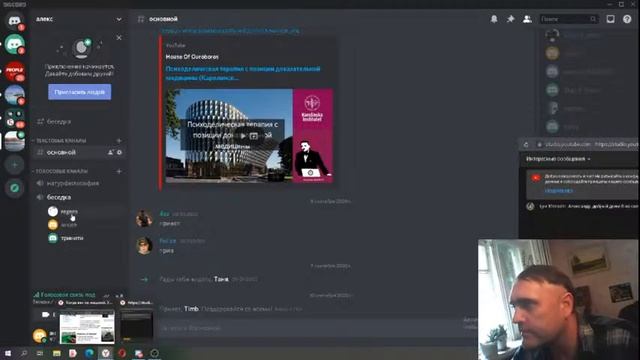Play the embedded YouTube video

coord(243,136)
